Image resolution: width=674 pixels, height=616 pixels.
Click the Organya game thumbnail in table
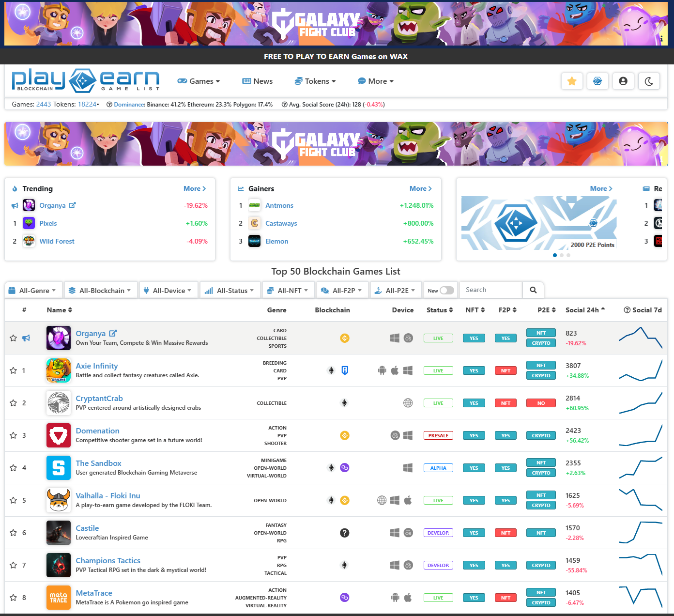[59, 338]
